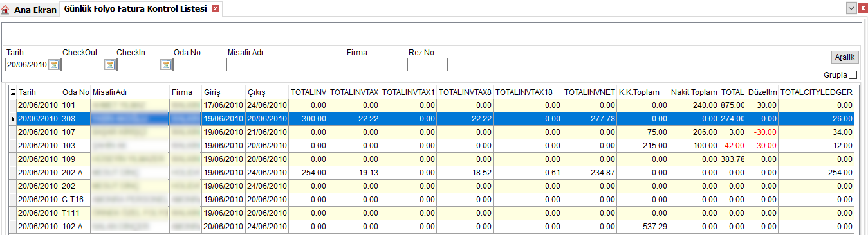Sort by the Oda No column header
This screenshot has height=235, width=868.
[x=75, y=92]
